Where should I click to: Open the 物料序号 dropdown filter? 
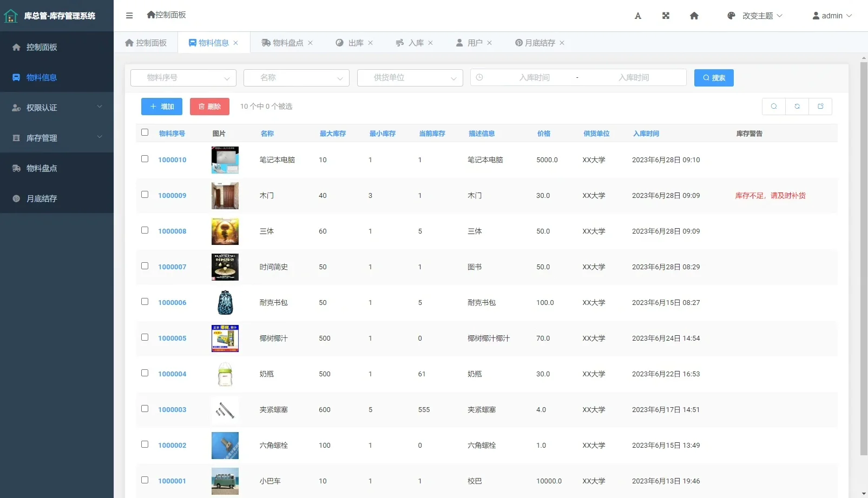(x=183, y=77)
